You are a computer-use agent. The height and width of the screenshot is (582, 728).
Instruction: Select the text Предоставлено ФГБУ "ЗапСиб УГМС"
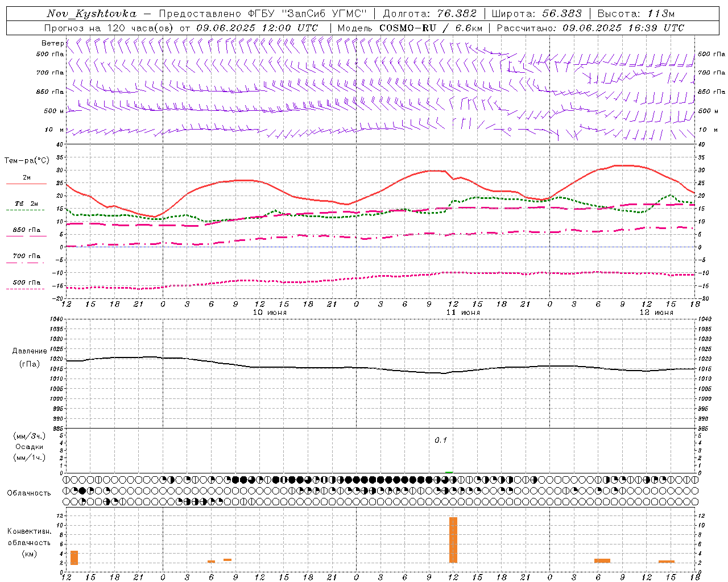click(x=263, y=14)
